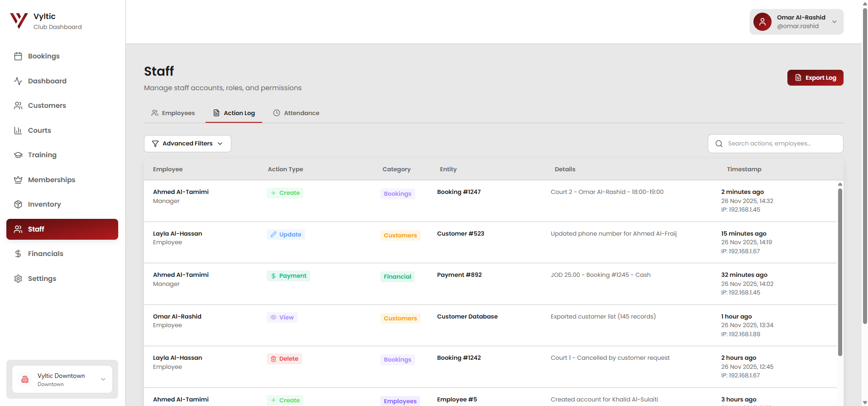
Task: Open Bookings via calendar icon
Action: [18, 56]
